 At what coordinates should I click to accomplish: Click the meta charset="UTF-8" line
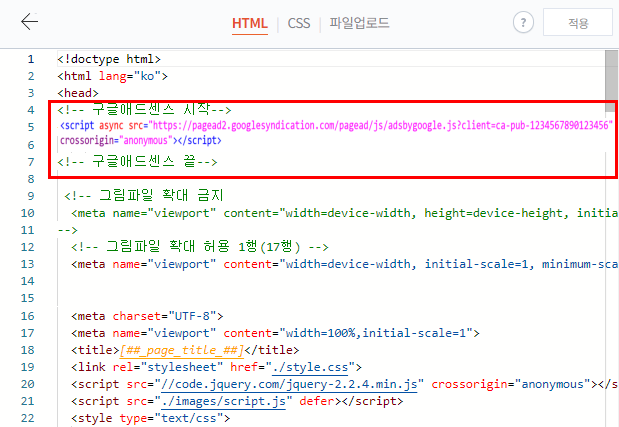[x=147, y=316]
